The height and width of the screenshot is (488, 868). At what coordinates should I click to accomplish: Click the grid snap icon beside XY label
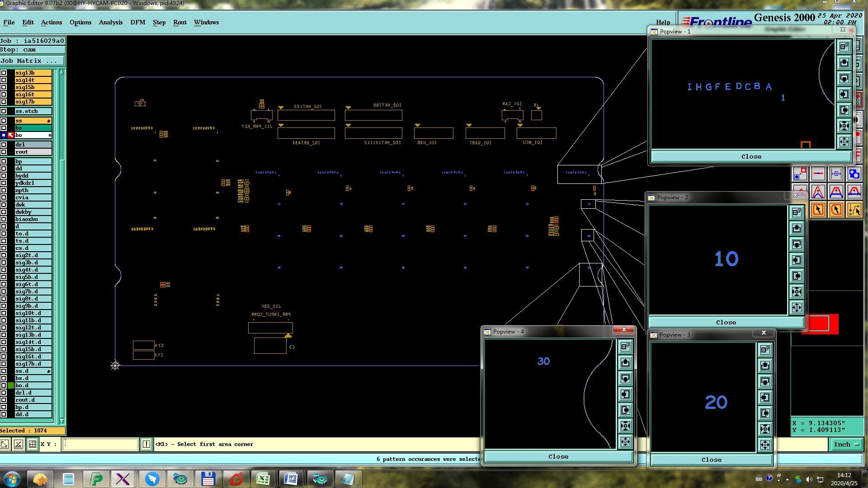(33, 444)
